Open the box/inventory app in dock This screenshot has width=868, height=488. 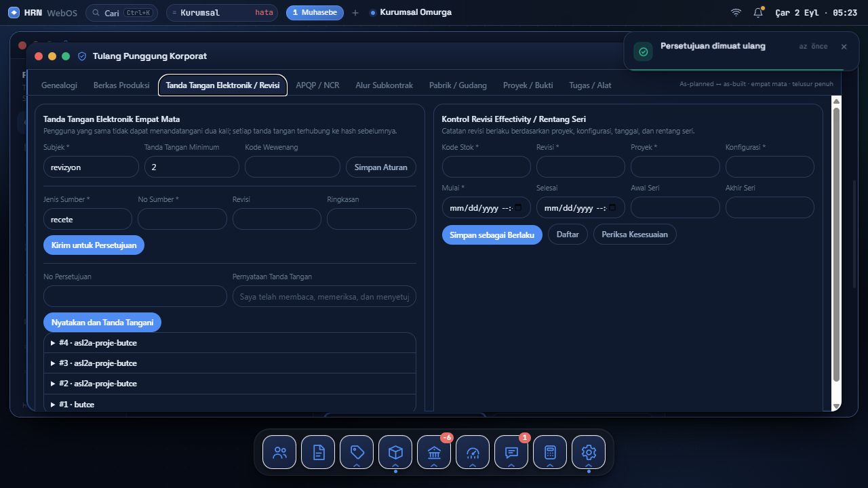[395, 452]
